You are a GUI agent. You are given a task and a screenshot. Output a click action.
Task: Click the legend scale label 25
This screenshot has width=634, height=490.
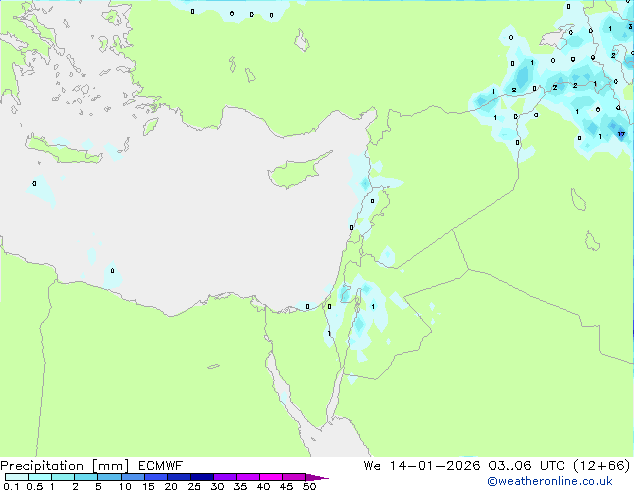[x=194, y=486]
